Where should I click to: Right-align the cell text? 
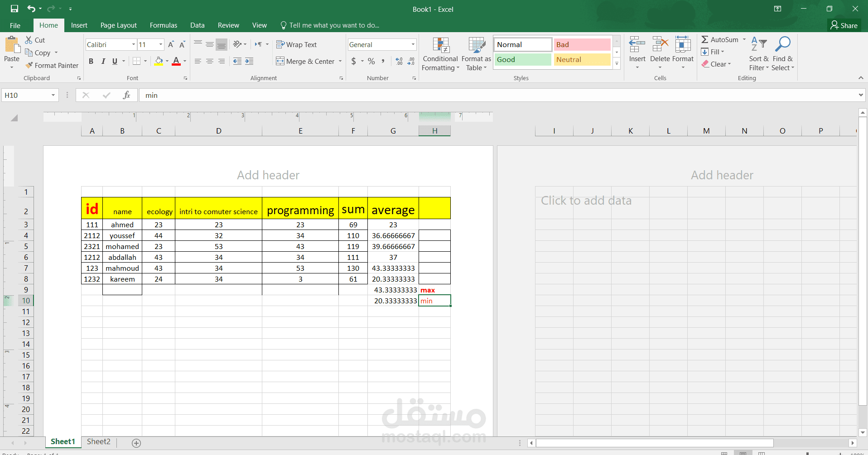[x=222, y=61]
